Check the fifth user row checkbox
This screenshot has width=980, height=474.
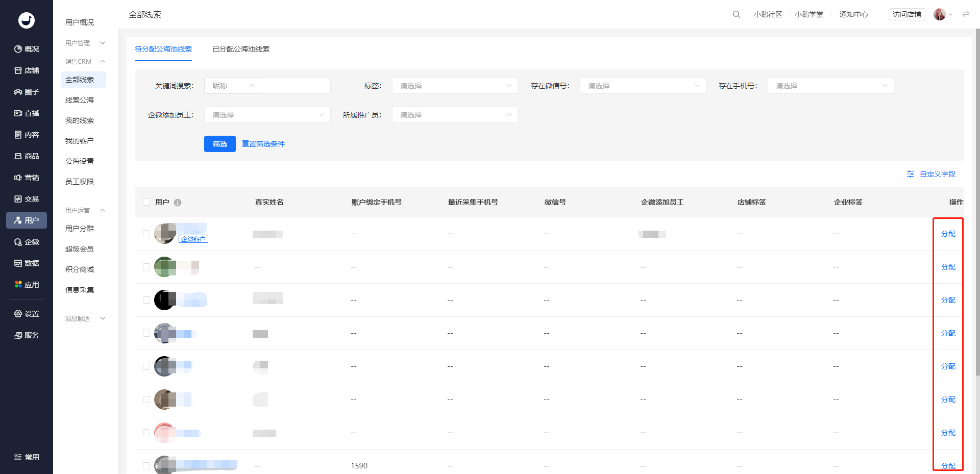(146, 366)
